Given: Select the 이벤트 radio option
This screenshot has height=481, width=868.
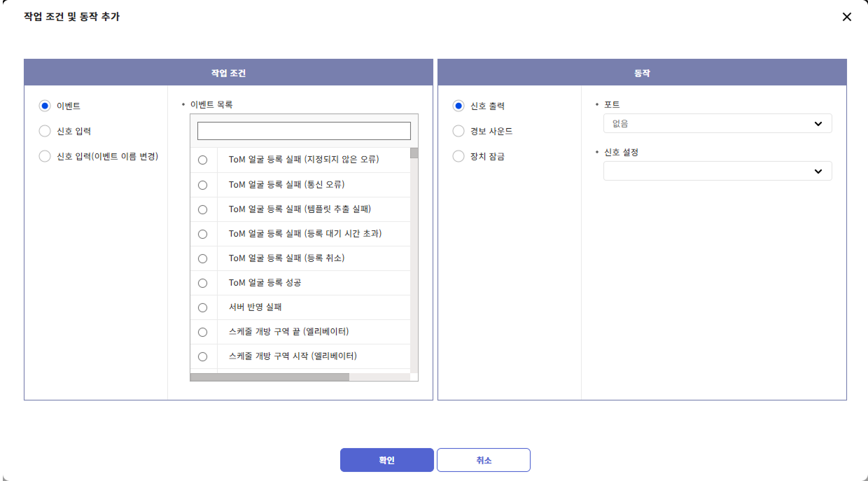Looking at the screenshot, I should click(45, 106).
